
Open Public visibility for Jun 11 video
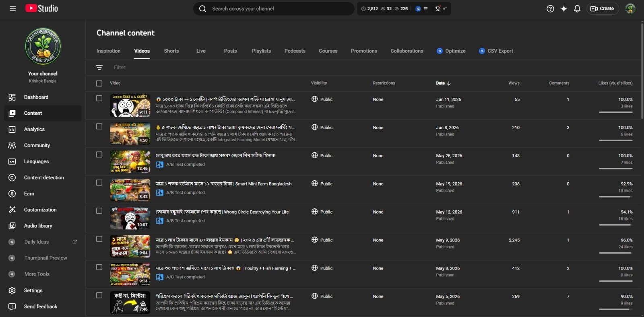322,99
